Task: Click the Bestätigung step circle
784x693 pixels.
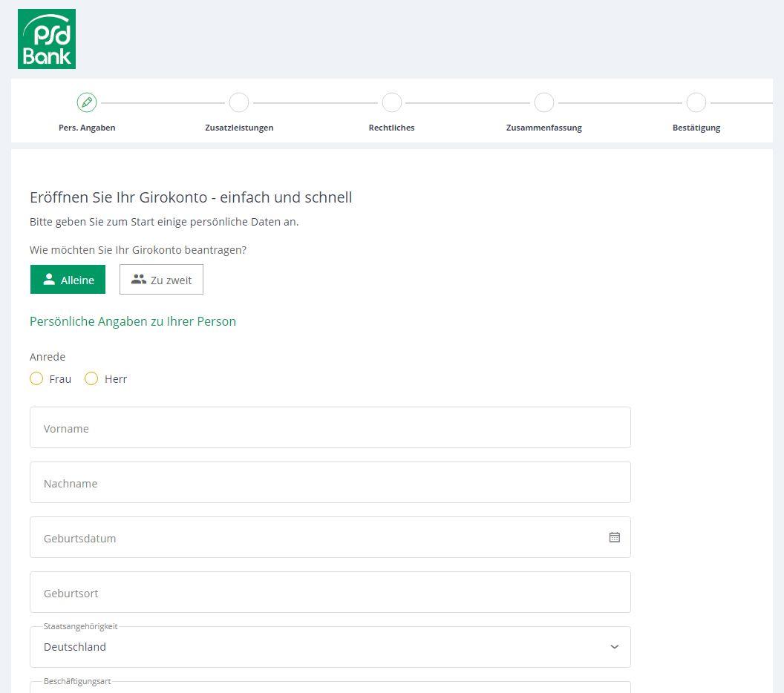Action: coord(696,102)
